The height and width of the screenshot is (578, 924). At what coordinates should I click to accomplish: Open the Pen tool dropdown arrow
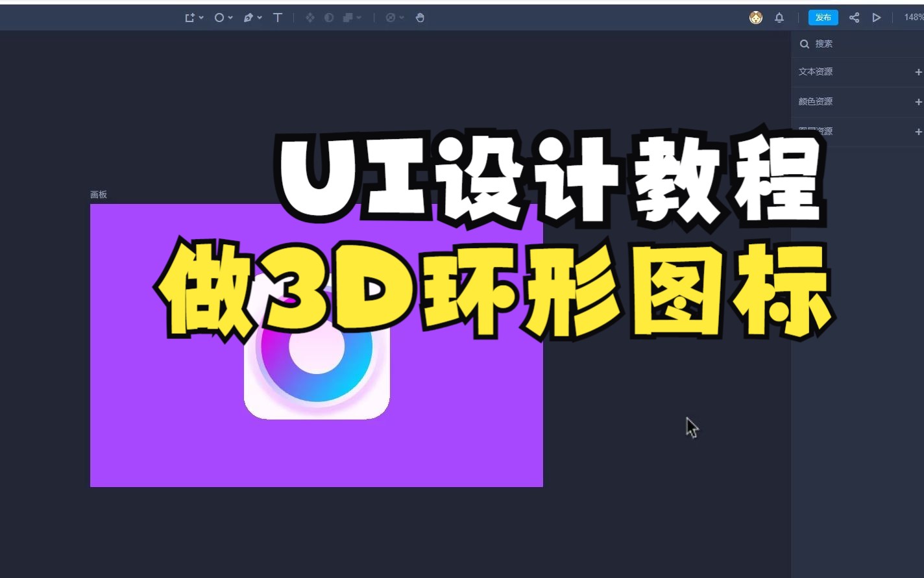point(260,18)
